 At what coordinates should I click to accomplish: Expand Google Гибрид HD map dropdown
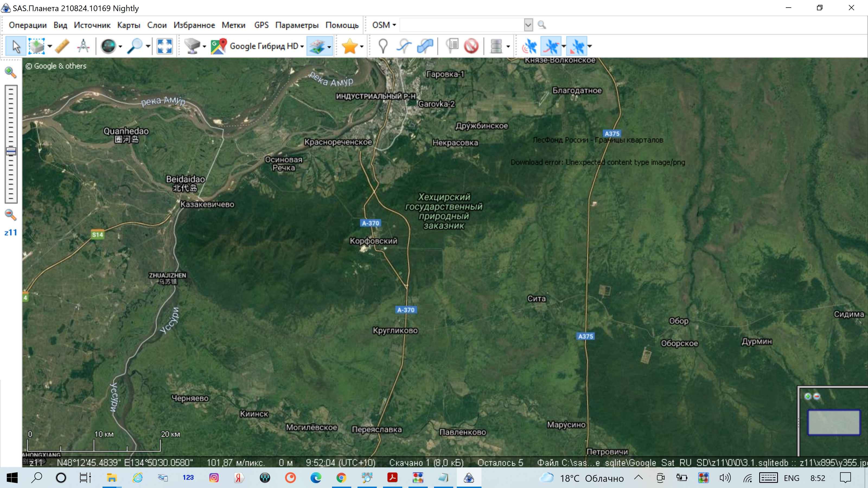(x=302, y=46)
